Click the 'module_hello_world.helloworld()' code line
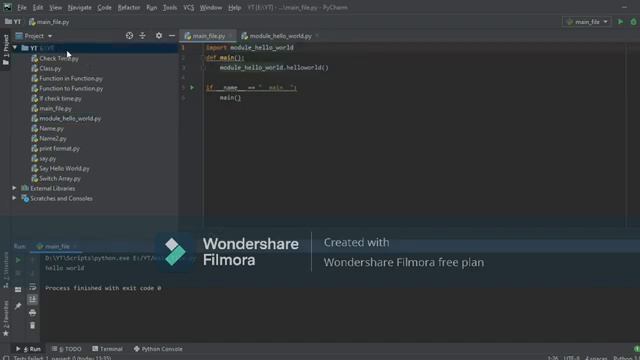The width and height of the screenshot is (640, 360). tap(274, 68)
